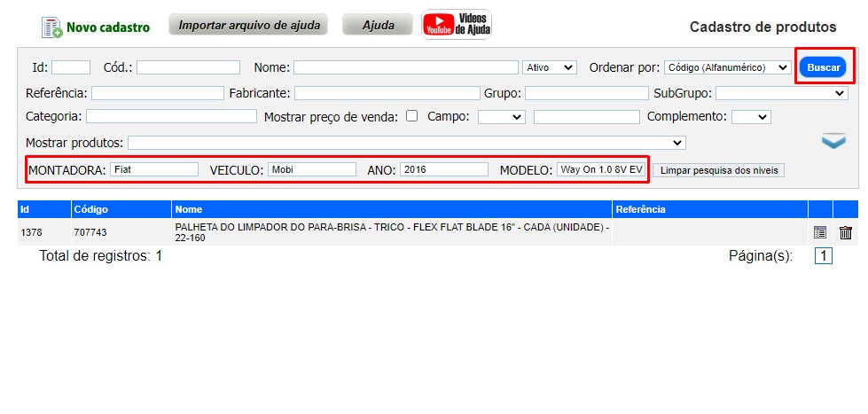This screenshot has width=868, height=414.
Task: Open the Ativo status dropdown
Action: pos(550,67)
